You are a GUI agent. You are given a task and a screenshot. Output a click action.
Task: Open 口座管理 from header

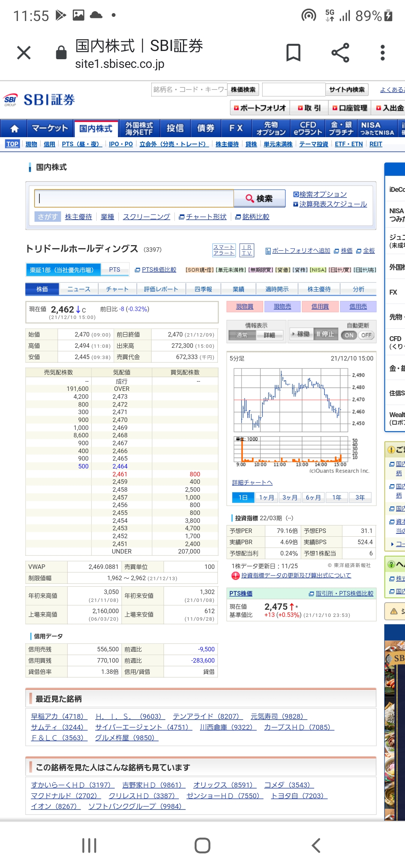click(x=350, y=108)
